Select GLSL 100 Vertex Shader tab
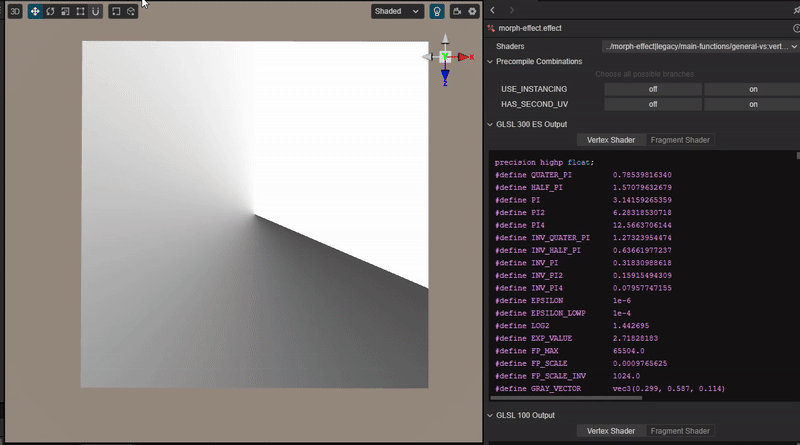This screenshot has height=445, width=800. (x=611, y=431)
